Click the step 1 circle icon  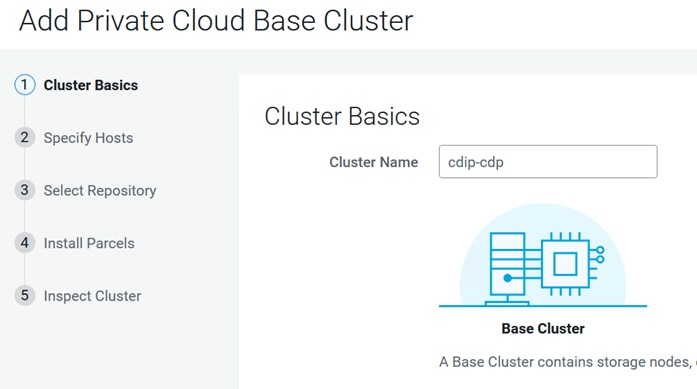click(24, 85)
